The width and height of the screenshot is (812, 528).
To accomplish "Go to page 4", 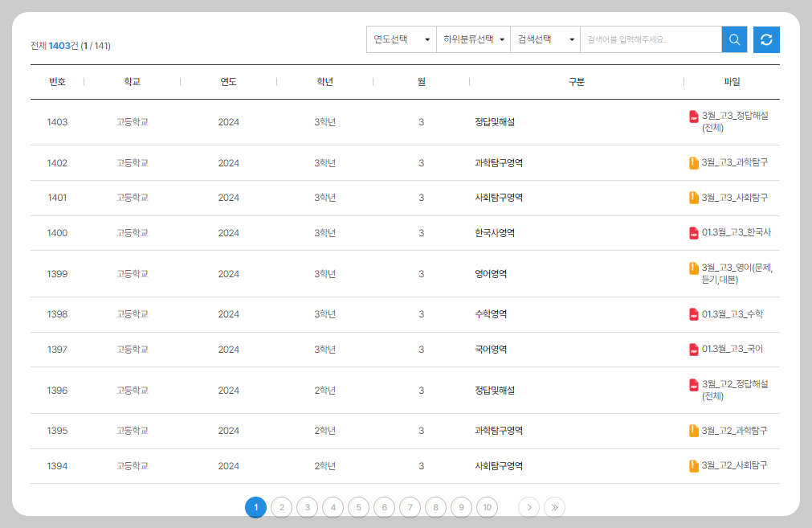I will (x=333, y=507).
